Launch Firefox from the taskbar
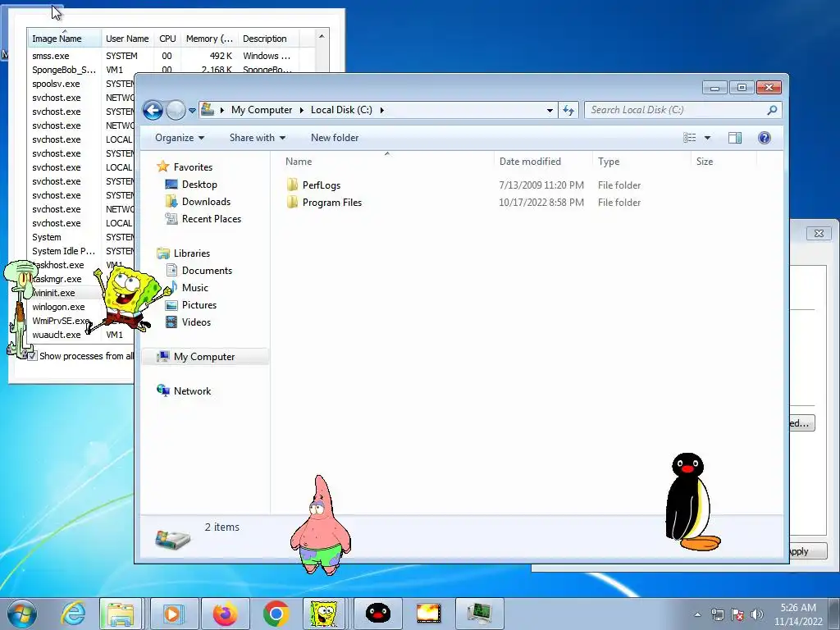The height and width of the screenshot is (630, 840). [x=225, y=614]
